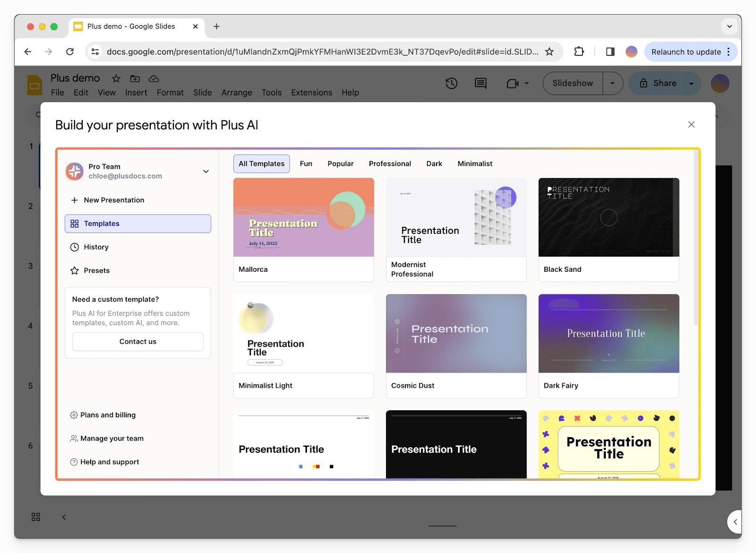Start a New Presentation
This screenshot has height=553, width=756.
[x=114, y=200]
